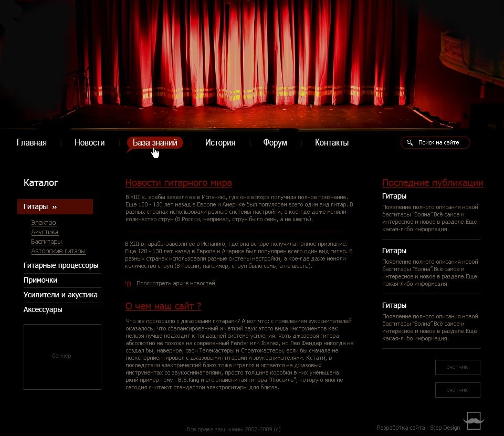
Task: Click the Каталог sidebar heading
Action: 41,183
